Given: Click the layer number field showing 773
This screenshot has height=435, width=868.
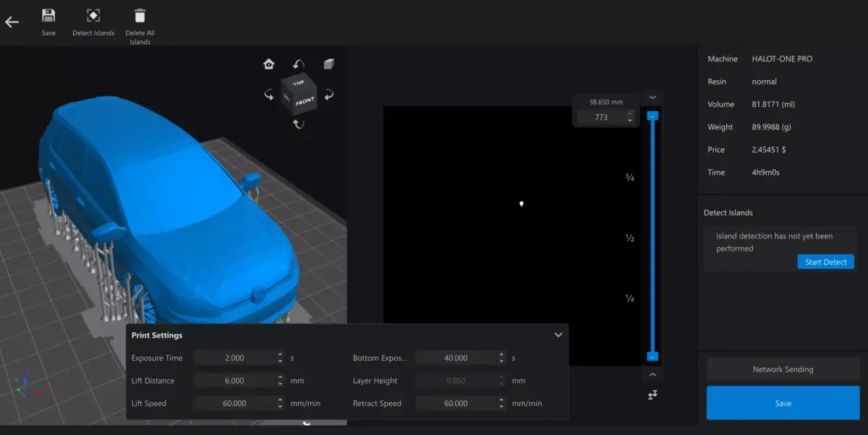Looking at the screenshot, I should pos(601,116).
